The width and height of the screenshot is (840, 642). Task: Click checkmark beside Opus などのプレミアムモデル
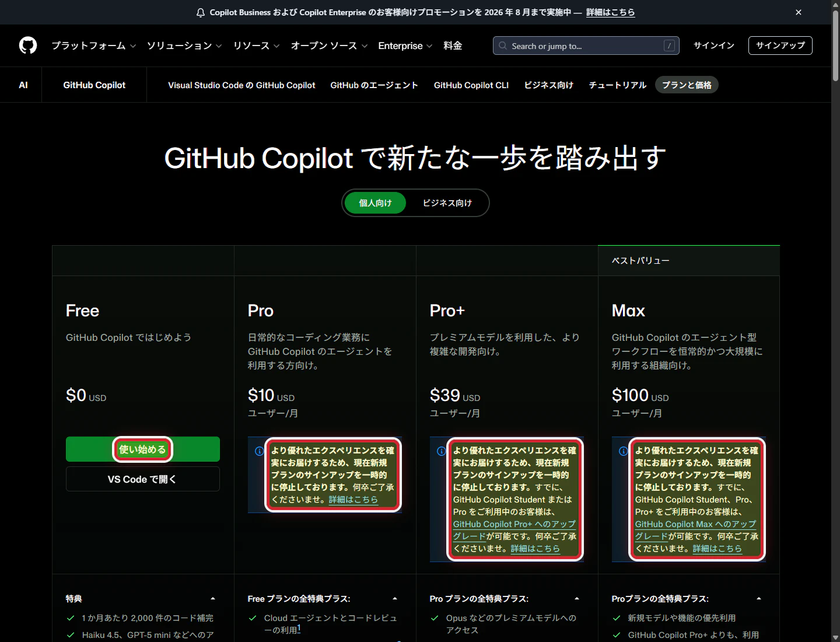435,618
